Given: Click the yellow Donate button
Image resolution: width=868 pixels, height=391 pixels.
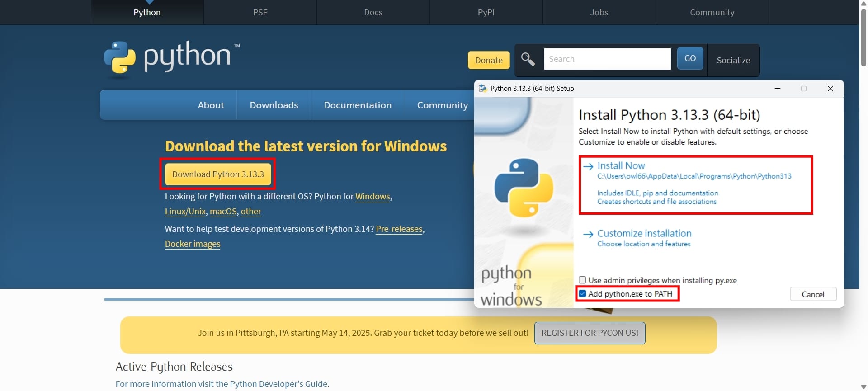Looking at the screenshot, I should coord(489,60).
